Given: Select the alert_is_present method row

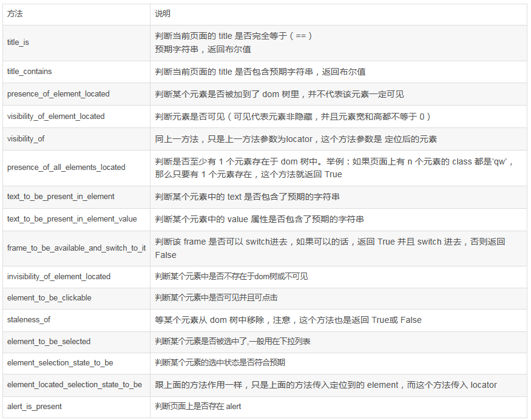Looking at the screenshot, I should tap(30, 407).
